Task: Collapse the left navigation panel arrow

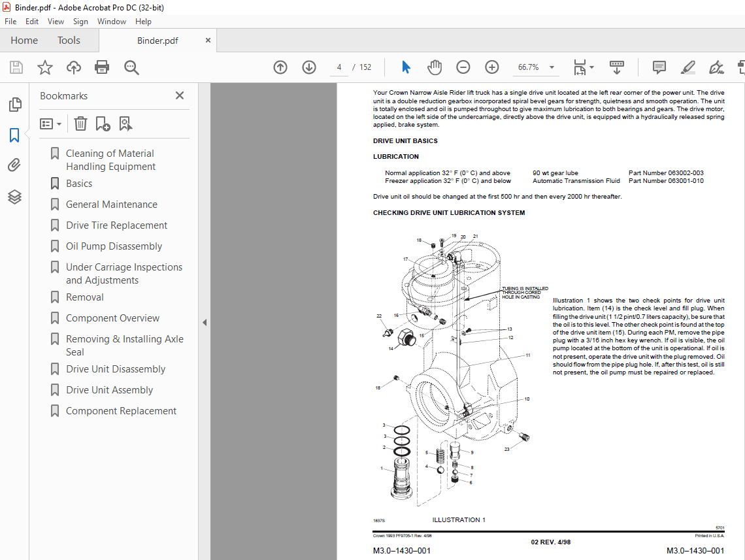Action: tap(204, 322)
